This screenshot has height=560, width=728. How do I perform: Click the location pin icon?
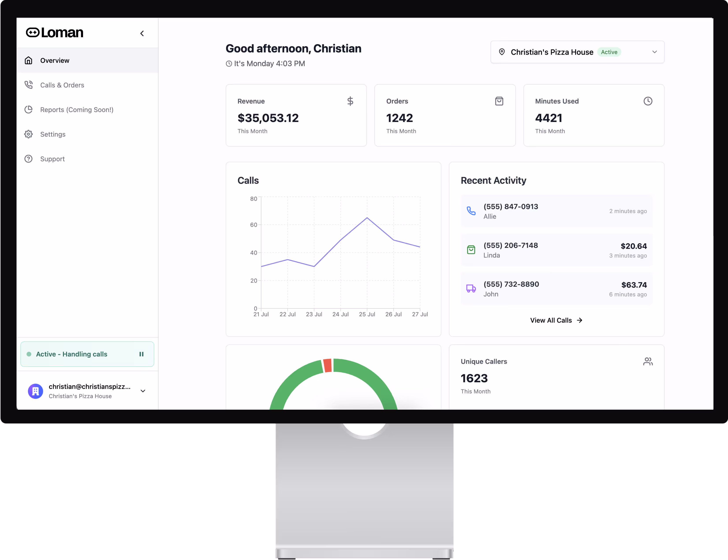click(x=502, y=52)
